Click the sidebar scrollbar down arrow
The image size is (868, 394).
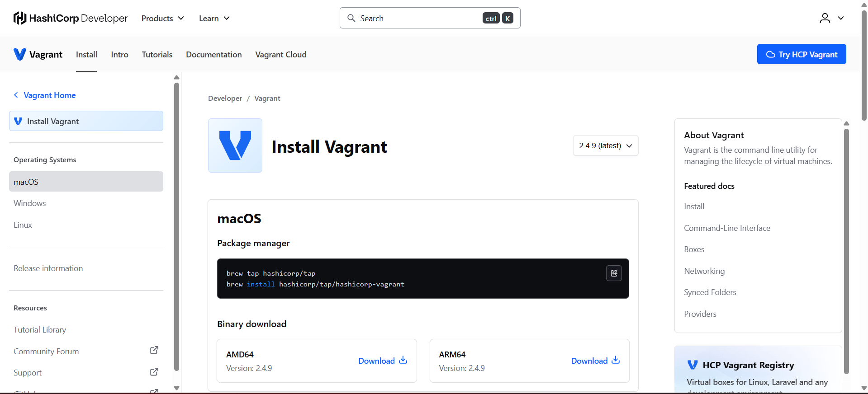coord(176,388)
